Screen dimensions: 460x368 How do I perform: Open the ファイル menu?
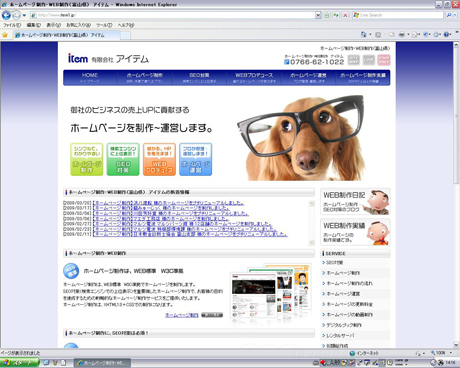point(12,25)
